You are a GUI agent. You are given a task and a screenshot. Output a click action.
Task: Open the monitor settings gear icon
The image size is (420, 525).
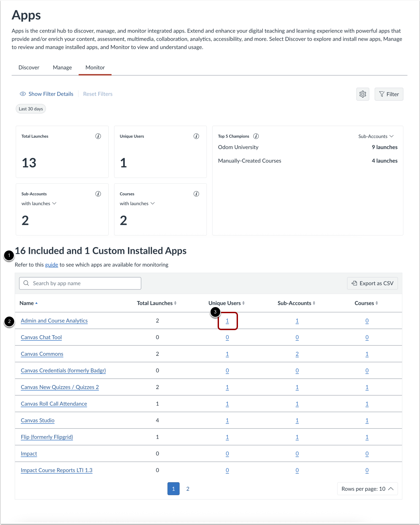click(x=363, y=94)
